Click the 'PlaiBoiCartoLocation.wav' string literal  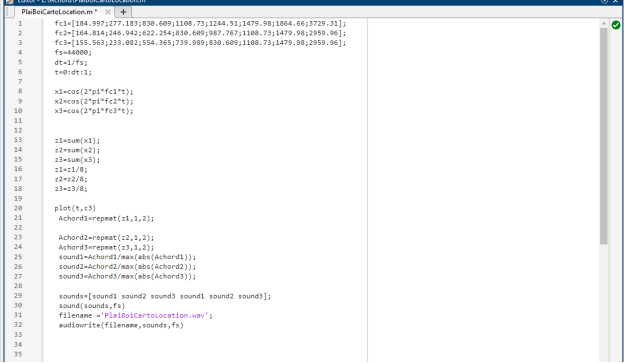pyautogui.click(x=155, y=316)
